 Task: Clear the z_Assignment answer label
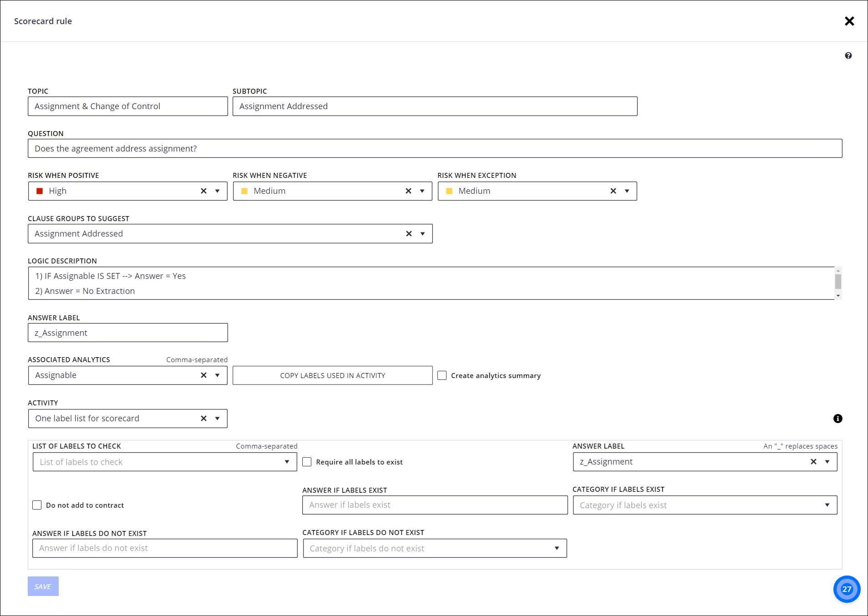pos(813,461)
